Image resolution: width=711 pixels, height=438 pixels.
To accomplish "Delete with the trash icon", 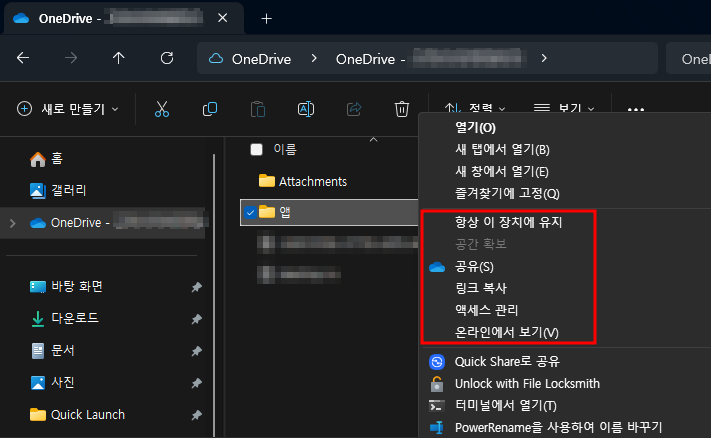I will click(x=402, y=109).
